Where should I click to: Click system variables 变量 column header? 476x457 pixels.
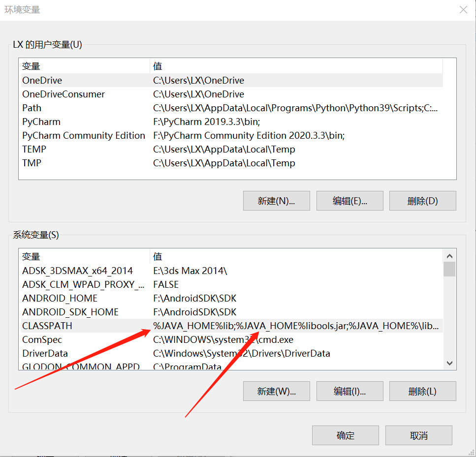tap(85, 256)
